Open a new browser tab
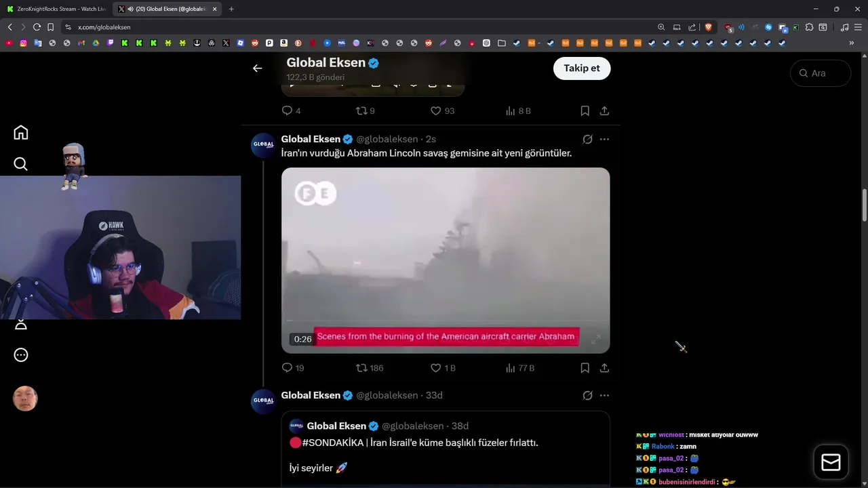 231,9
